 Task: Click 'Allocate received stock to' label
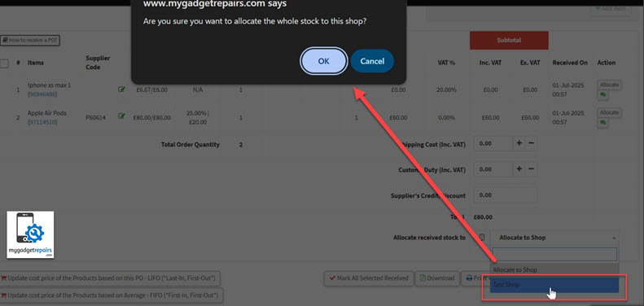coord(429,238)
